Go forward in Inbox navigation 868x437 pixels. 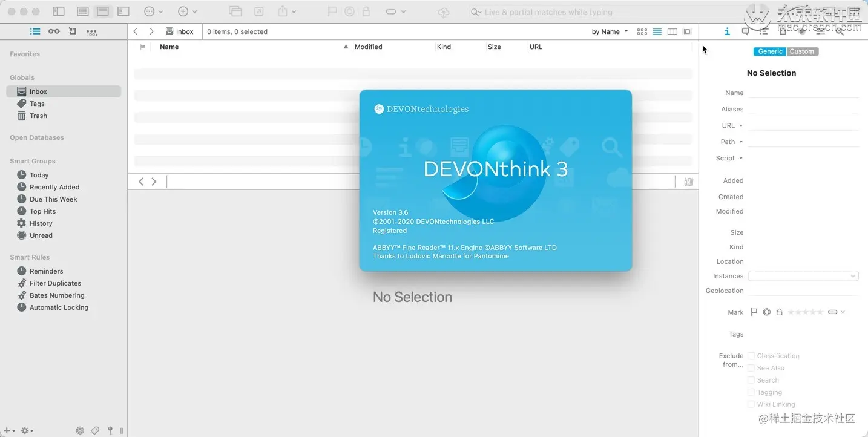[x=151, y=31]
